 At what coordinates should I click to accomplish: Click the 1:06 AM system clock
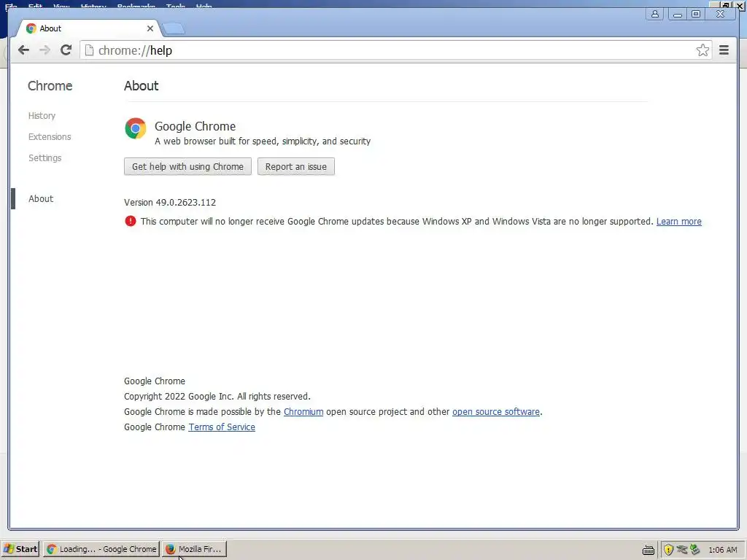tap(723, 550)
